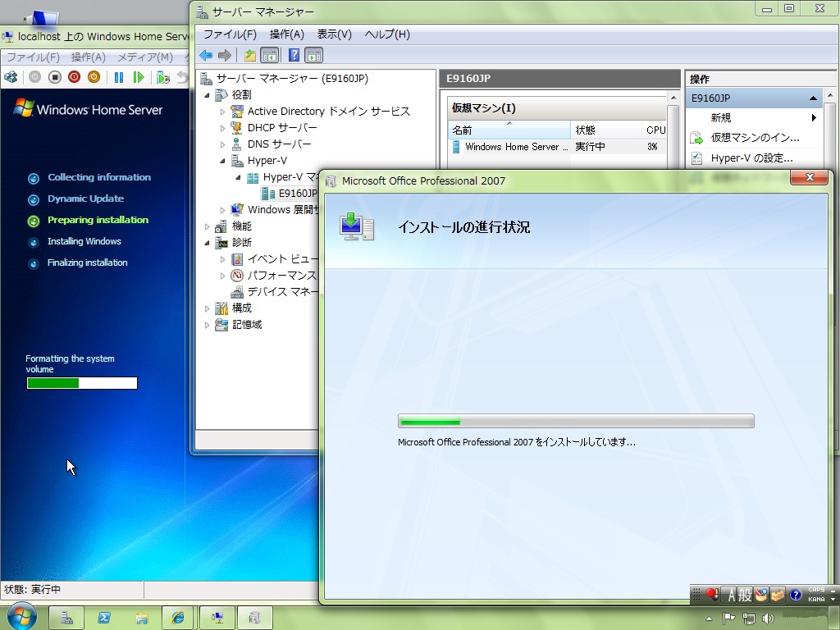Expand the 記憶域 tree node
840x630 pixels.
tap(208, 325)
